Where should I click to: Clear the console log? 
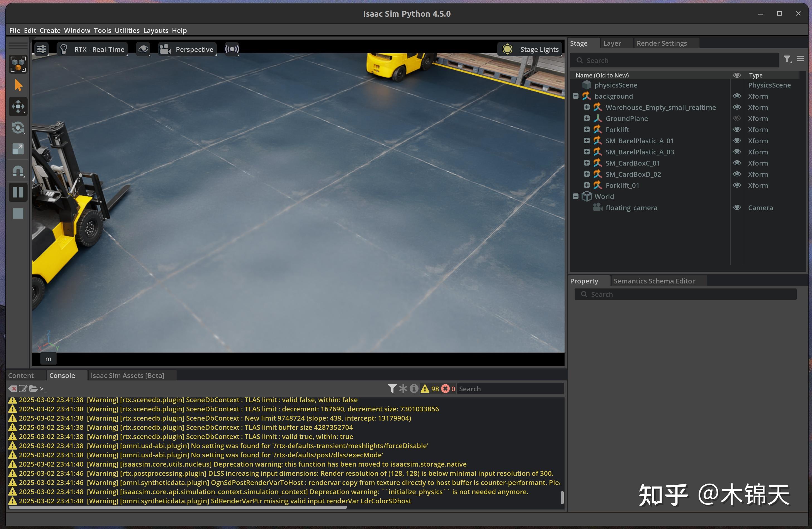point(13,389)
